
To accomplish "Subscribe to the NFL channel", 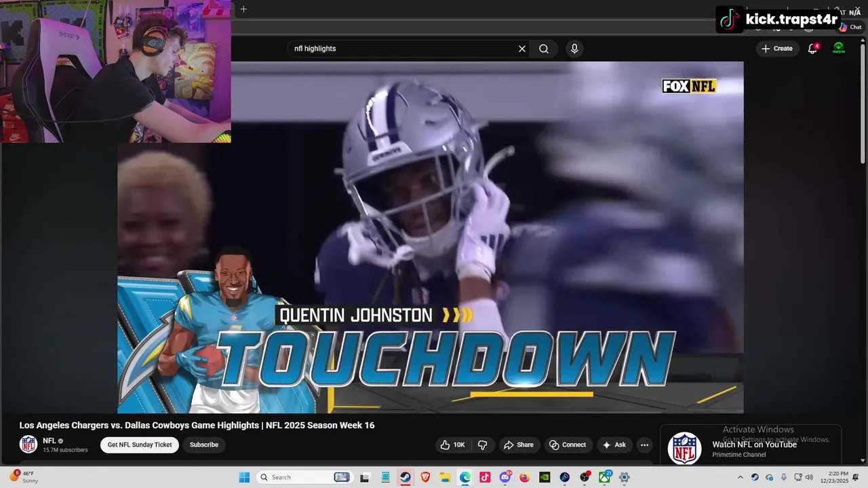I will point(204,445).
